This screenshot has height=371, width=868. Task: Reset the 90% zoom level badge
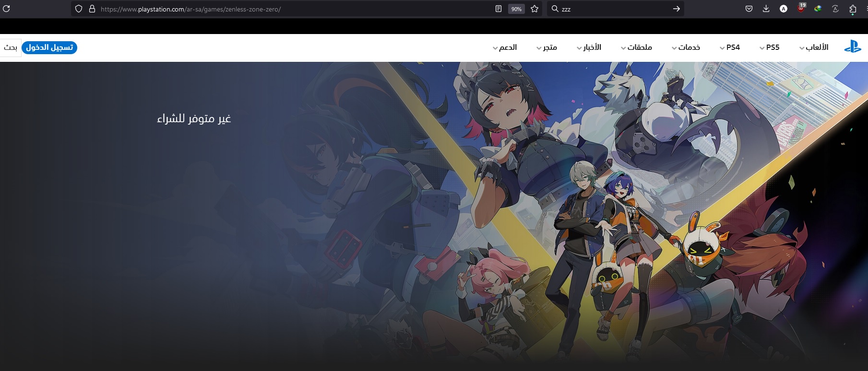[516, 9]
